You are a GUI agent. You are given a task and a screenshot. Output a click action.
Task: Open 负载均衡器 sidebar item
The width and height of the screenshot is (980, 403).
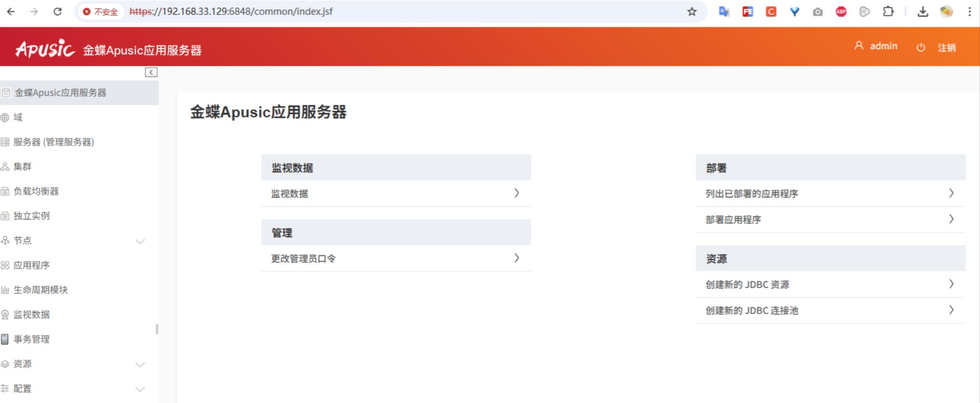pos(36,191)
